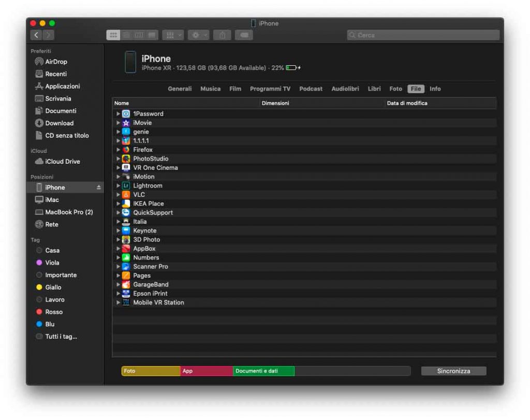
Task: Open the Foto tab
Action: (x=395, y=89)
